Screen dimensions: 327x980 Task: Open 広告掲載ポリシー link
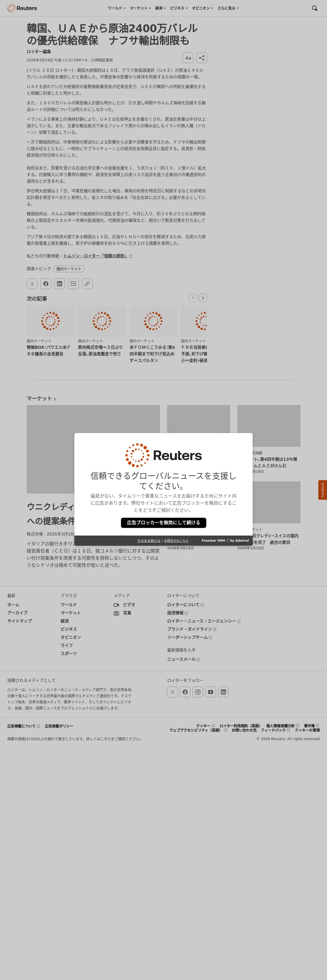coord(59,726)
